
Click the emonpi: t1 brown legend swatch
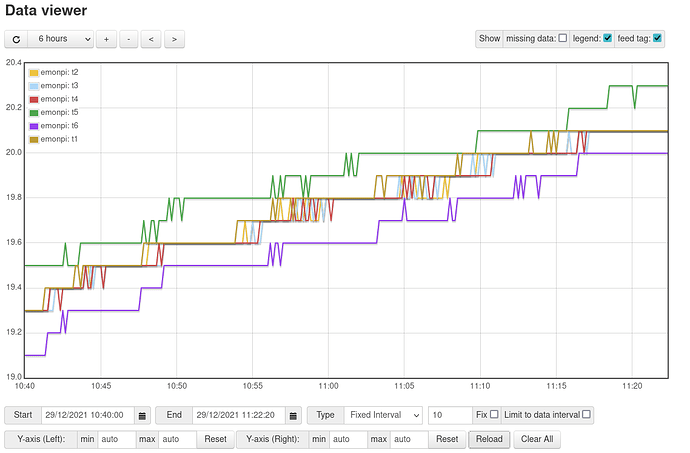pyautogui.click(x=34, y=140)
